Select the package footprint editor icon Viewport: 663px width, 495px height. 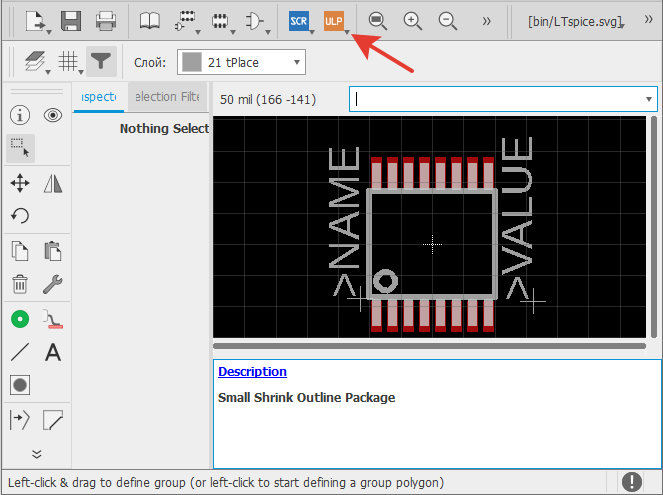click(220, 21)
